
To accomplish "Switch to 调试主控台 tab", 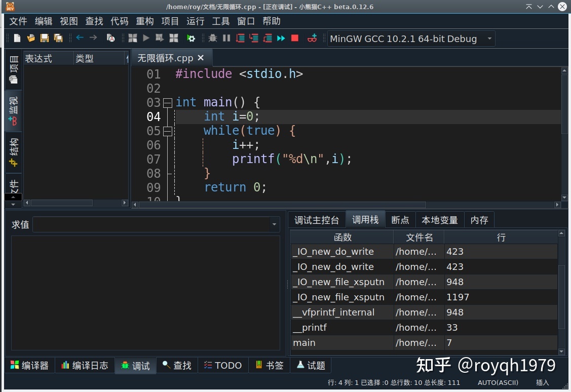I will tap(317, 220).
